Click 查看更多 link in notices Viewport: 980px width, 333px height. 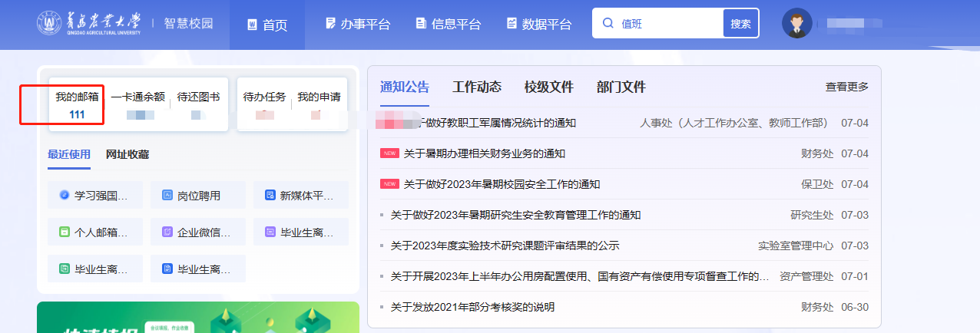[846, 87]
